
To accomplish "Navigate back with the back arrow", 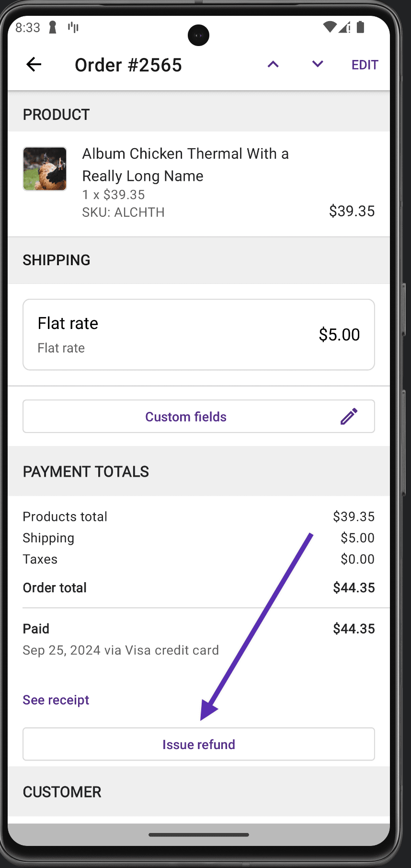I will click(34, 65).
